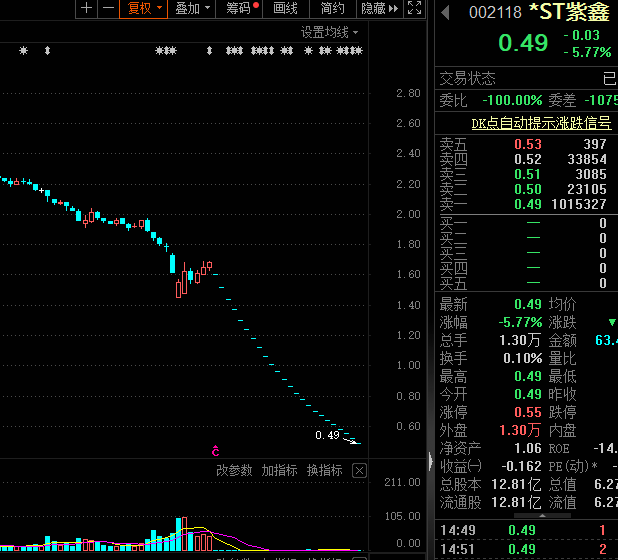This screenshot has height=560, width=618.
Task: Open 设置均线 dropdown
Action: pos(329,32)
